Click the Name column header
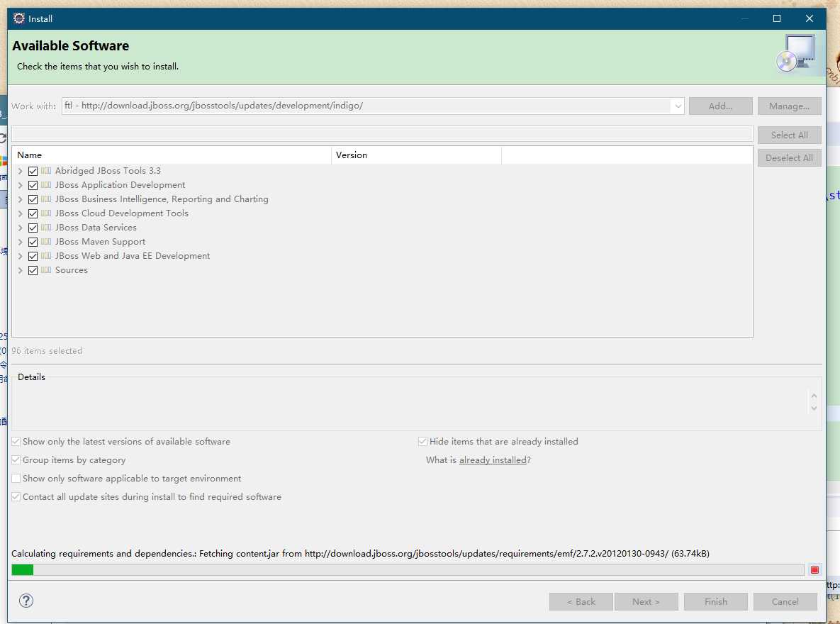Screen dimensions: 840x624 tap(172, 155)
